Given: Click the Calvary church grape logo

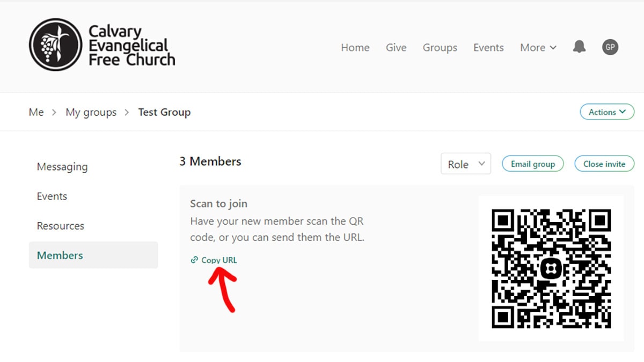Looking at the screenshot, I should 55,45.
